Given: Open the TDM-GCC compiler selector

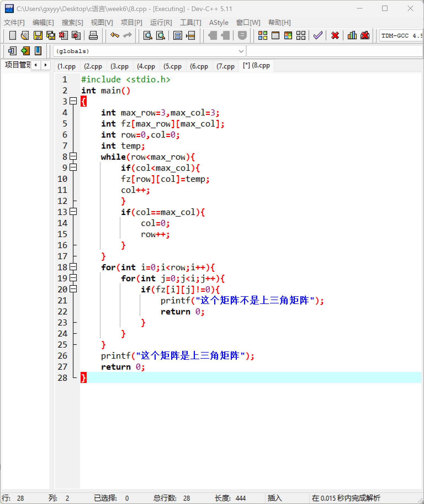Looking at the screenshot, I should [401, 35].
